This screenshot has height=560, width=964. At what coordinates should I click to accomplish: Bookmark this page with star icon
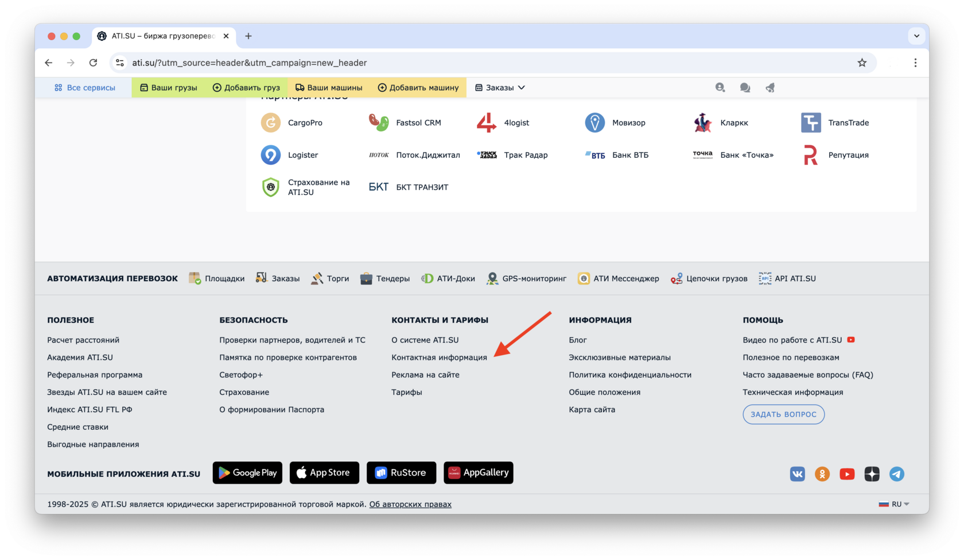pyautogui.click(x=862, y=63)
